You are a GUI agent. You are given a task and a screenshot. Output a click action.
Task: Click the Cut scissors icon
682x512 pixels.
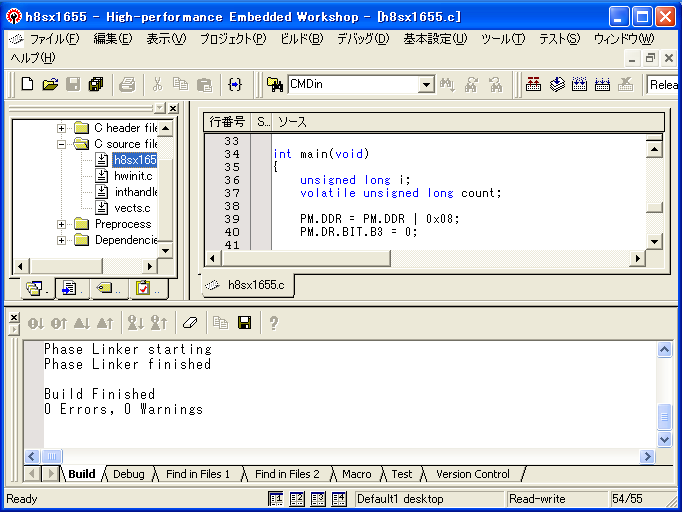pos(157,84)
